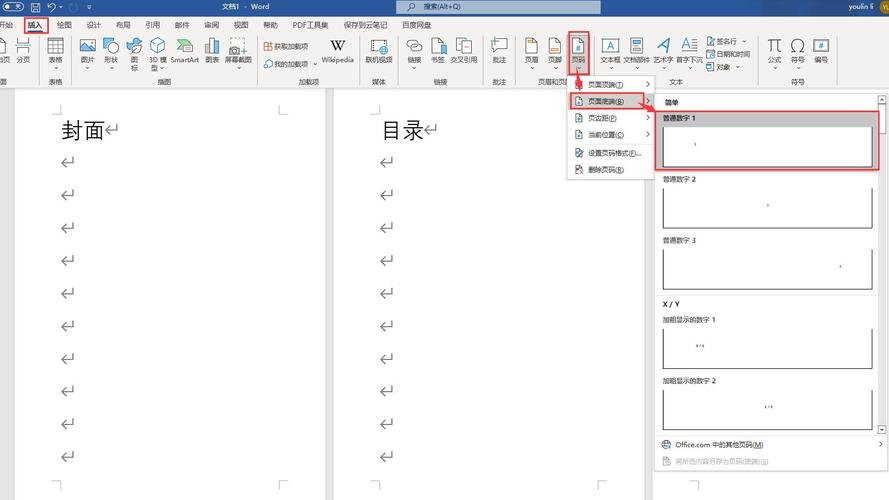
Task: Click 日期和时间 date and time button
Action: point(728,54)
